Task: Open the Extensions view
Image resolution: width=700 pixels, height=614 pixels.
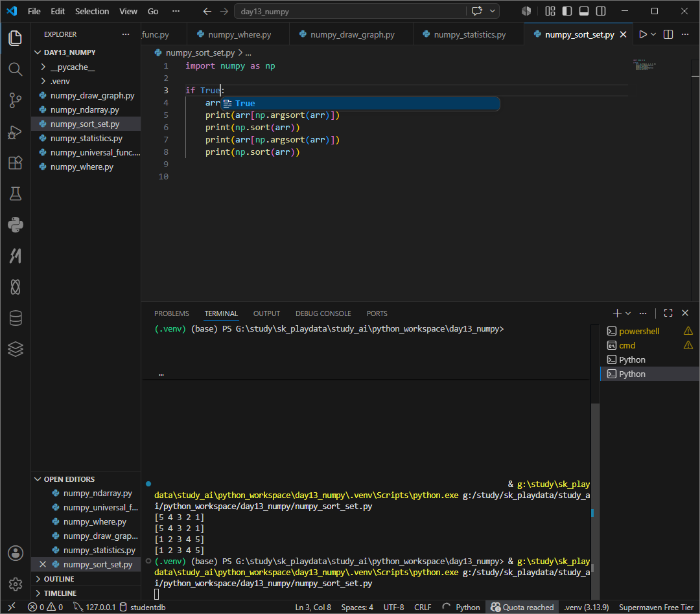Action: tap(15, 163)
